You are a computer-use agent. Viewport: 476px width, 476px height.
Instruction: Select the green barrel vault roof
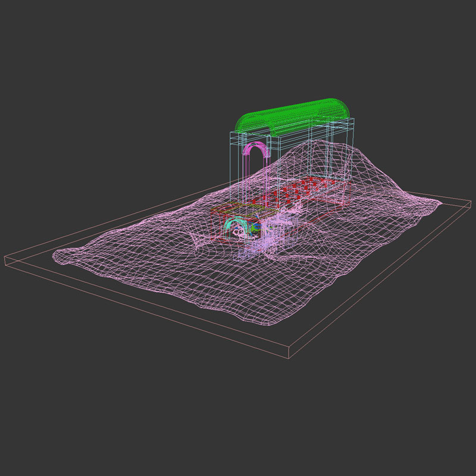click(x=292, y=116)
